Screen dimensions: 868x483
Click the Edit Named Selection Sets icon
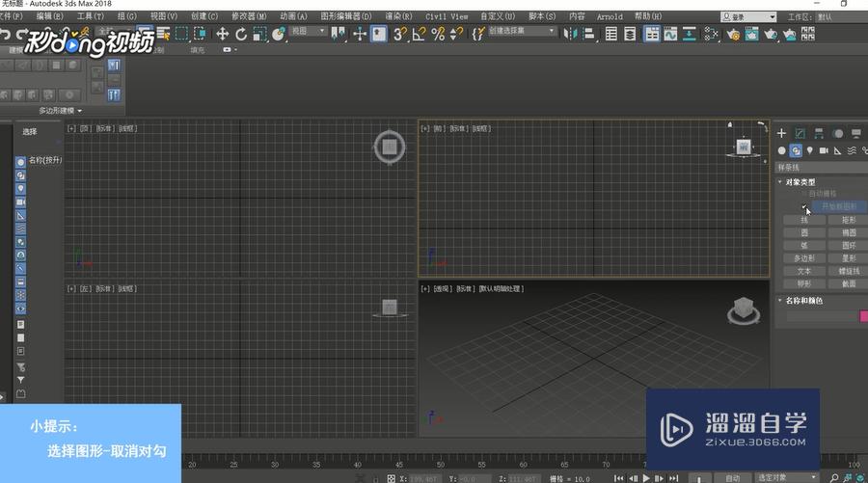tap(478, 35)
